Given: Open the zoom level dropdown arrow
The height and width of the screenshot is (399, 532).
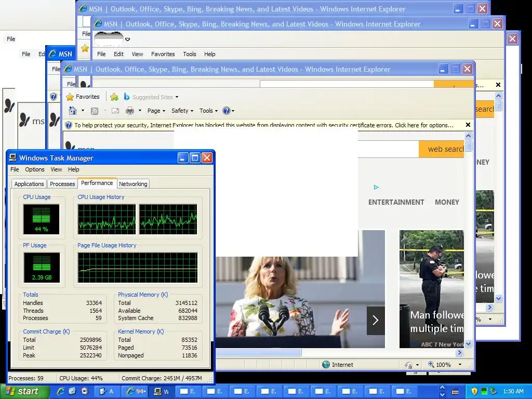Looking at the screenshot, I should point(460,364).
